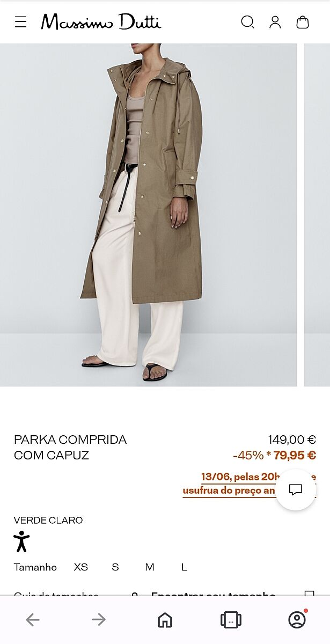View the next product image on the right edge
330x644 pixels.
(317, 215)
